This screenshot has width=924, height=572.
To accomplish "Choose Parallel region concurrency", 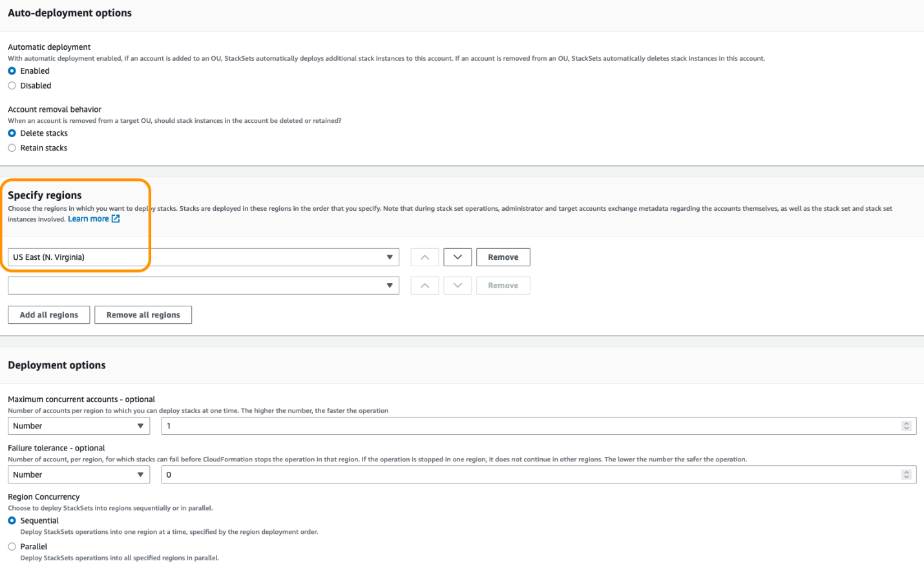I will (x=11, y=546).
